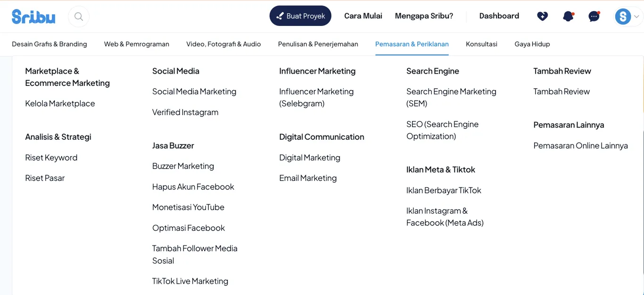
Task: Open the notifications bell icon
Action: (568, 17)
